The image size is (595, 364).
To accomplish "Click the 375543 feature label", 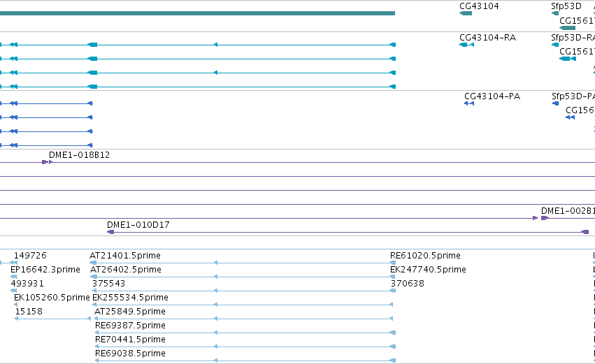I will pos(108,284).
